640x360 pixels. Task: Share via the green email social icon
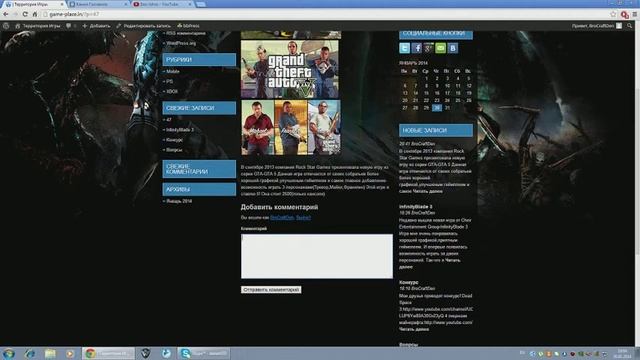click(440, 48)
